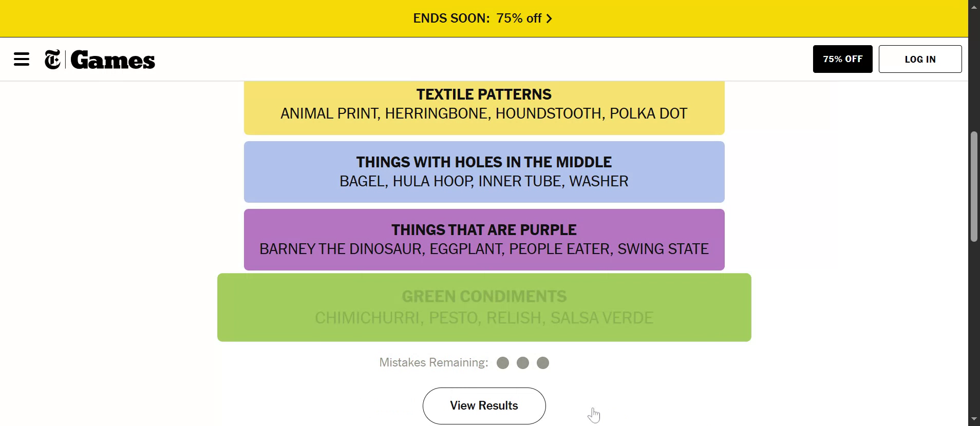Click the page scrollbar thumb
This screenshot has height=426, width=980.
(x=974, y=186)
